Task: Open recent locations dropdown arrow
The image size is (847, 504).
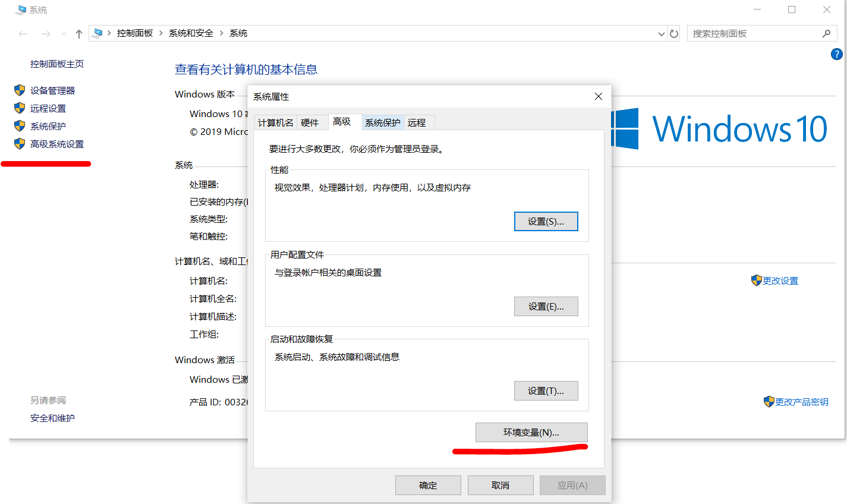Action: [64, 34]
